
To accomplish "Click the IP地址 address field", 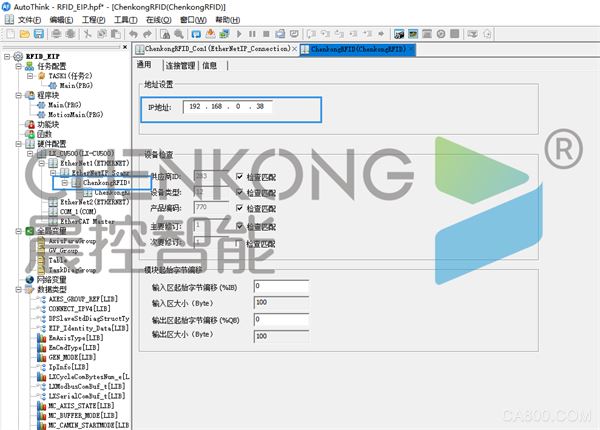I will coord(228,107).
